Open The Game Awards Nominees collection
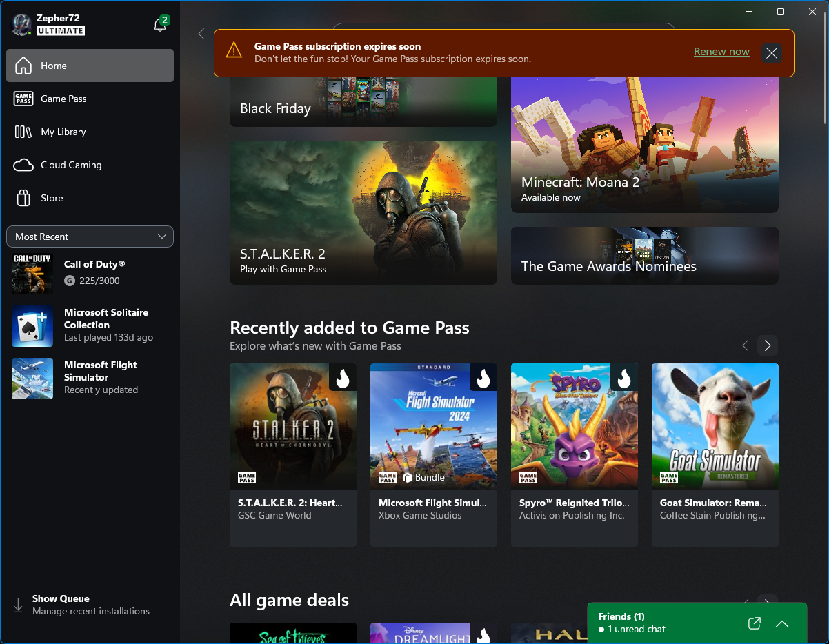Screen dimensions: 829x644 coord(644,256)
